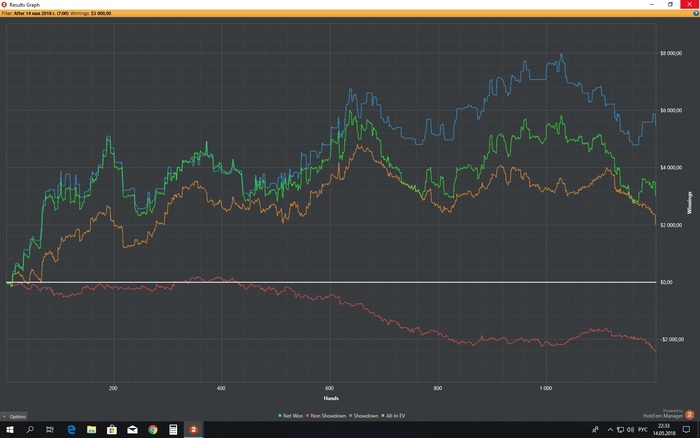The image size is (700, 438).
Task: Click the 'Winnings' y-axis title
Action: [690, 203]
